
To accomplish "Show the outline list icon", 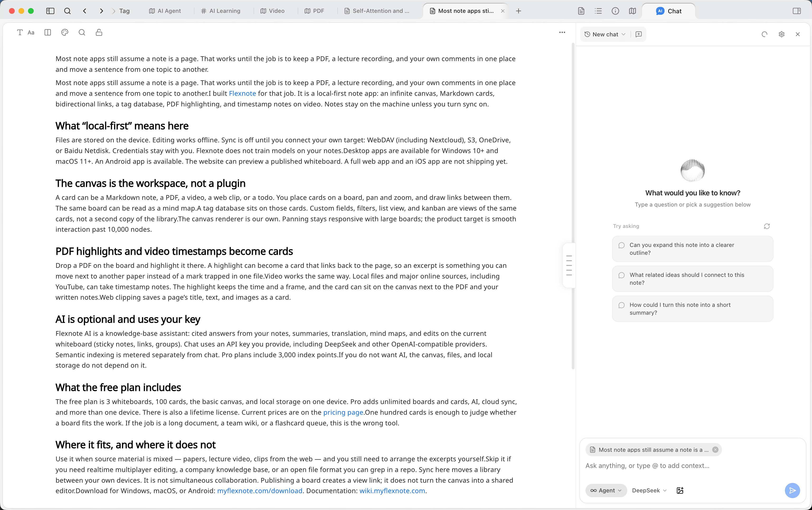I will 598,11.
